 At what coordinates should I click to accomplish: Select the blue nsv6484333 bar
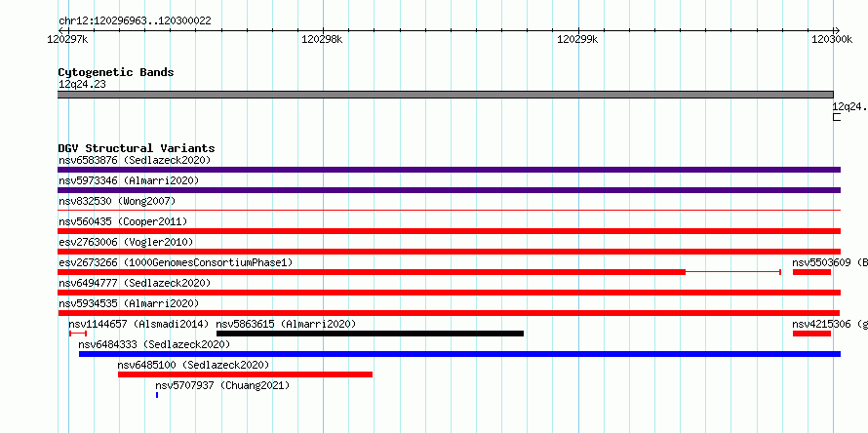(x=459, y=354)
